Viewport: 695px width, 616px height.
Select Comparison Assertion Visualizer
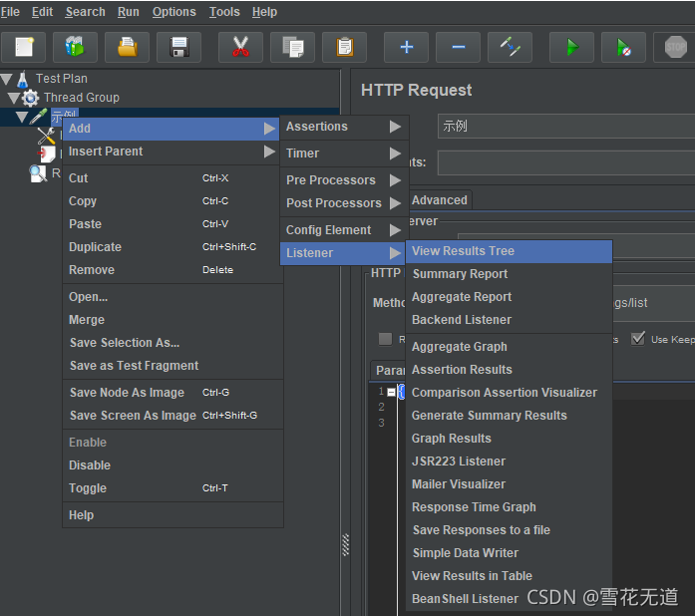(509, 393)
